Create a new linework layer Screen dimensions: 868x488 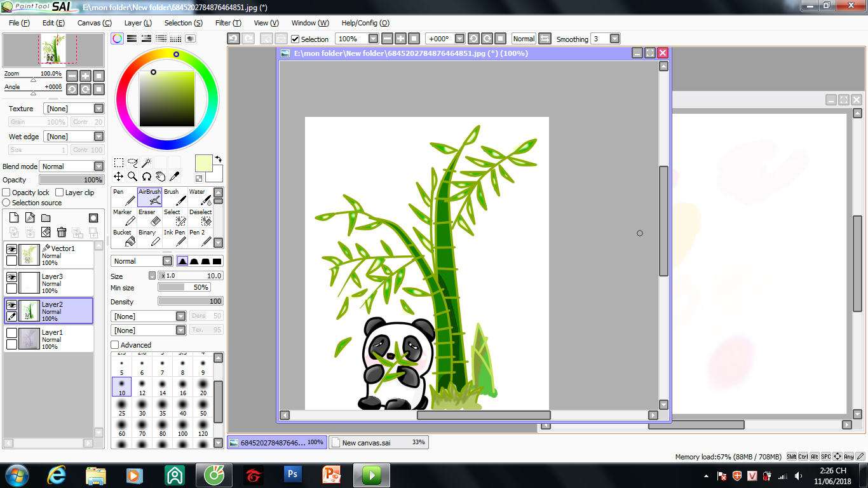30,218
